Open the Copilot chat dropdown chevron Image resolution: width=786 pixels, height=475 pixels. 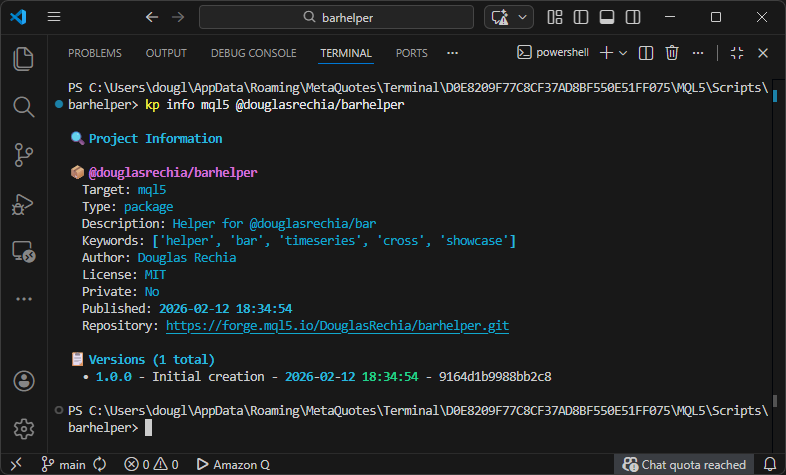click(x=525, y=17)
